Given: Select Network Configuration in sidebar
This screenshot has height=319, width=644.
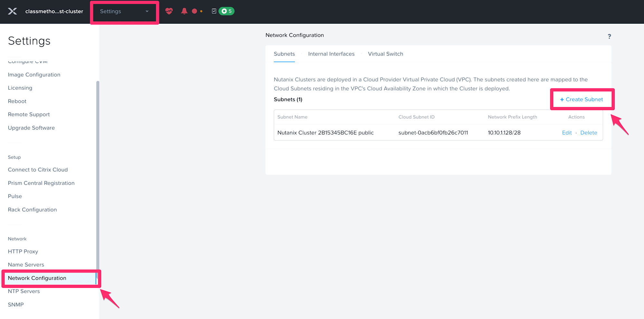Looking at the screenshot, I should 50,278.
